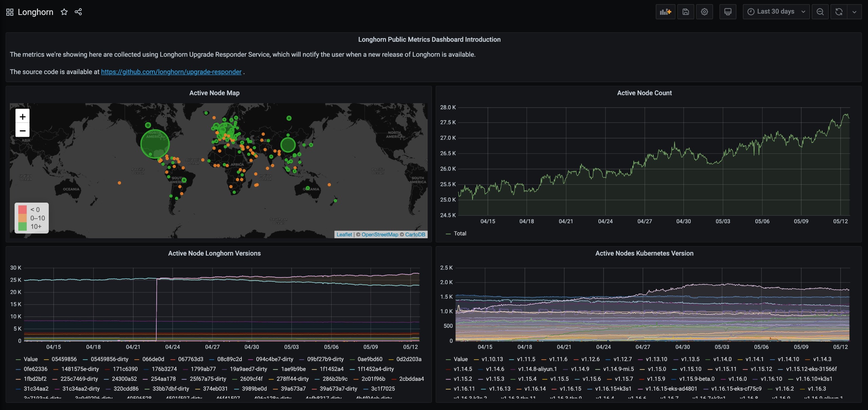Screen dimensions: 868x410
Task: Zoom in the map with plus button
Action: coord(23,117)
